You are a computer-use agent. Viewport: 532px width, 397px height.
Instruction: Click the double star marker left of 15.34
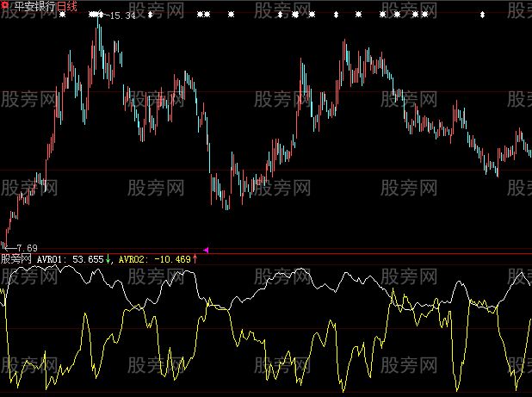(94, 15)
